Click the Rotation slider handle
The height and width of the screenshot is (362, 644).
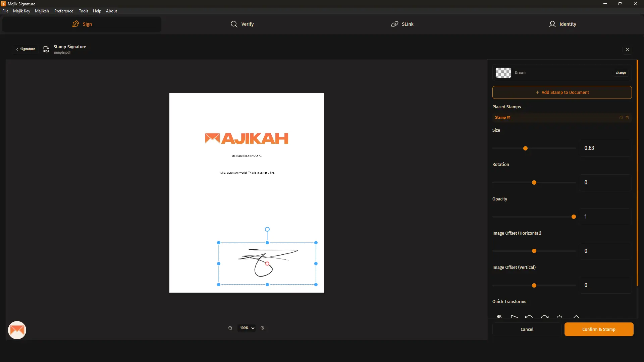point(534,183)
